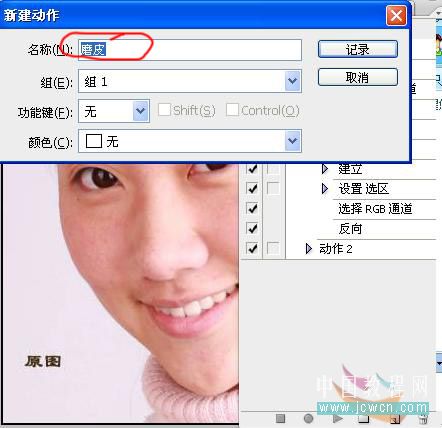Toggle dialog box for 动作 2
Screen dimensions: 442x428
[x=273, y=249]
